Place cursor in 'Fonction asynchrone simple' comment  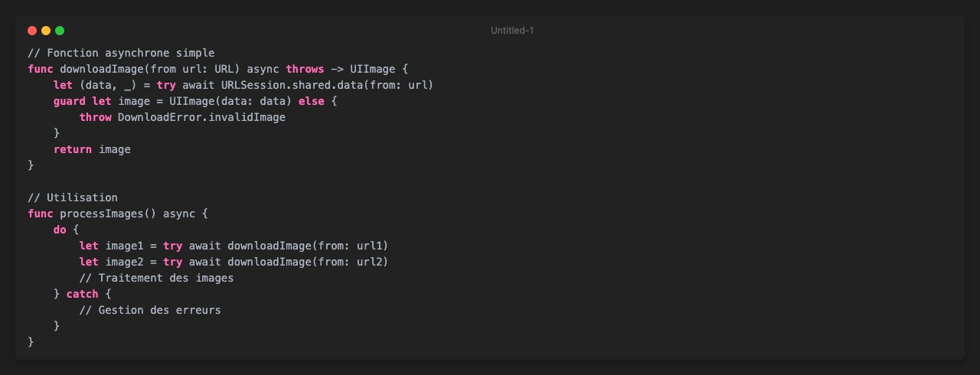130,53
